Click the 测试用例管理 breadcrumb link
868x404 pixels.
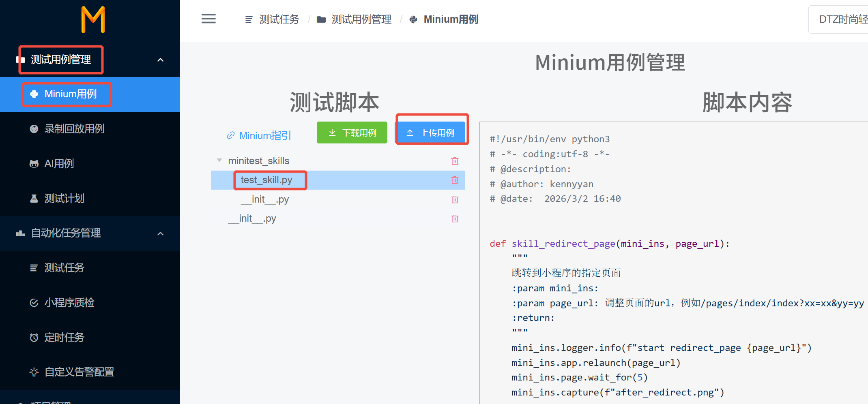pyautogui.click(x=361, y=19)
